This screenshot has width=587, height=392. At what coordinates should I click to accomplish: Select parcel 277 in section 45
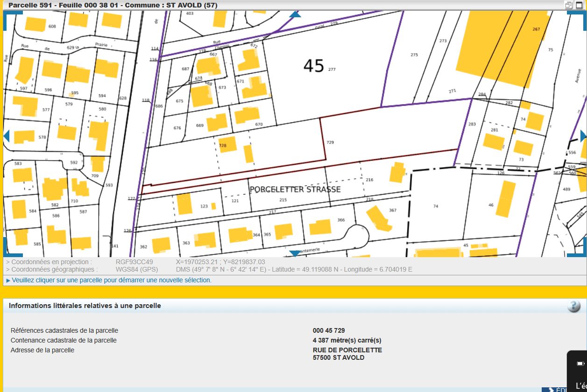(x=327, y=70)
